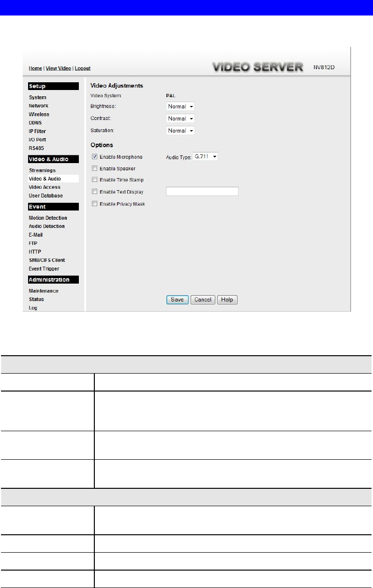This screenshot has height=588, width=373.
Task: Open Wireless settings
Action: point(39,114)
